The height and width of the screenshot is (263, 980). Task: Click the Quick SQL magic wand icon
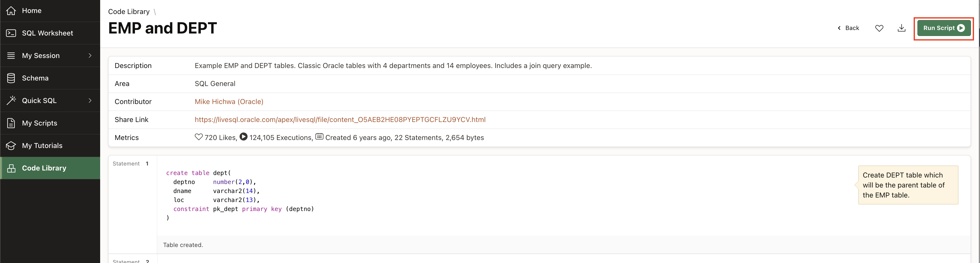11,100
